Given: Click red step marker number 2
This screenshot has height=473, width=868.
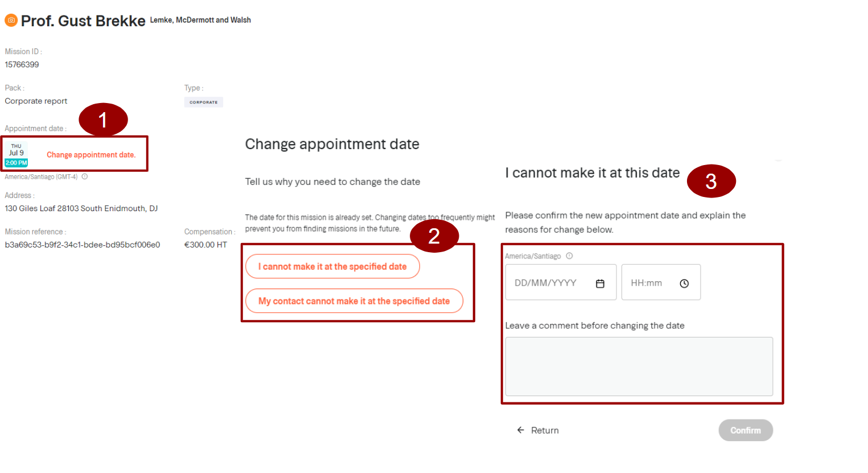Looking at the screenshot, I should 434,236.
